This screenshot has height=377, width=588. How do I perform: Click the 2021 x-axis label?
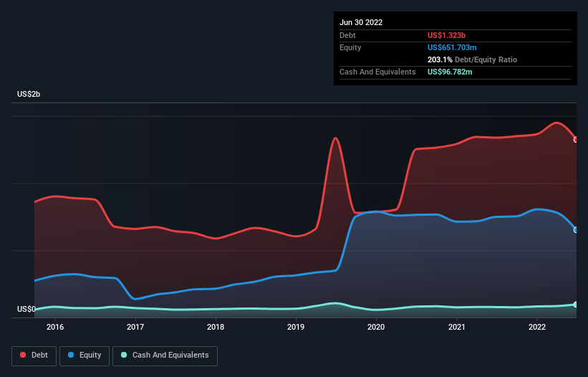click(x=457, y=327)
